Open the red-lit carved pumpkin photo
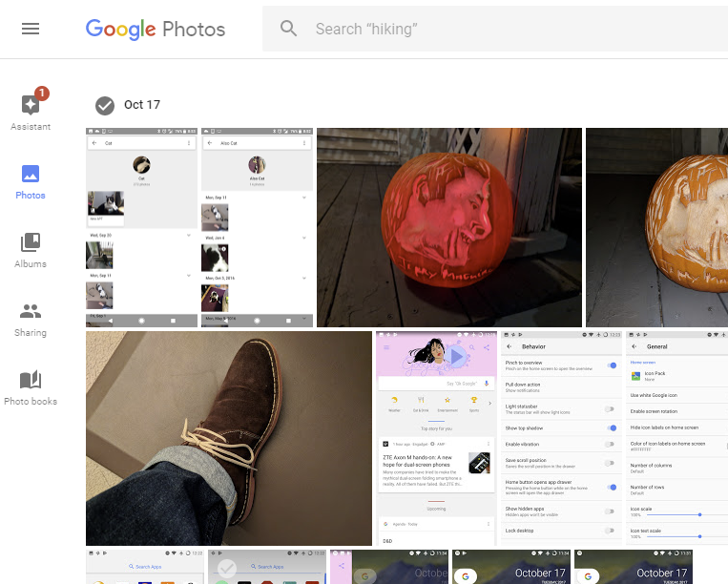Viewport: 728px width, 584px height. point(448,227)
